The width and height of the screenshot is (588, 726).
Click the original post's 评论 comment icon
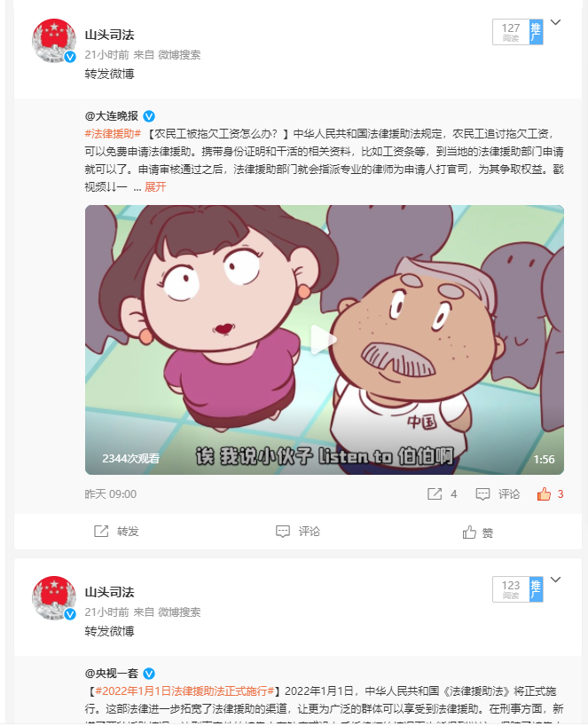(498, 494)
